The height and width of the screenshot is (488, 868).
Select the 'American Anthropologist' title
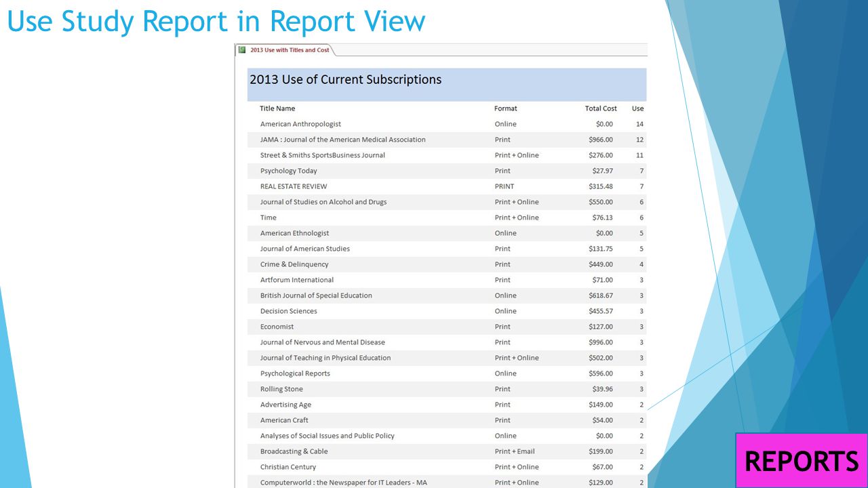coord(300,124)
